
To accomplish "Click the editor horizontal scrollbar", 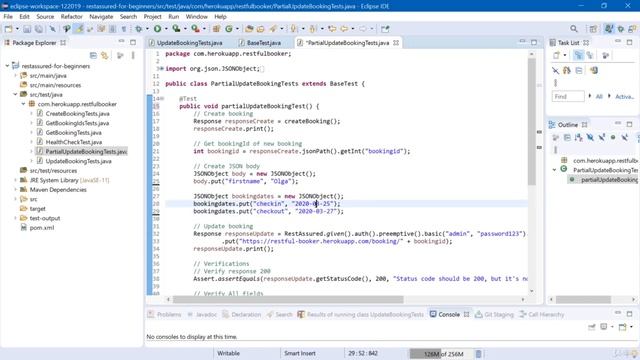I will [x=288, y=300].
